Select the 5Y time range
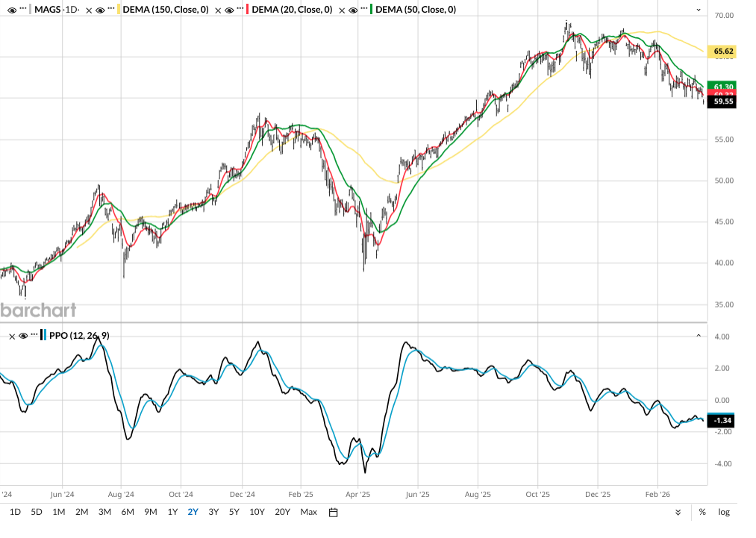 (234, 512)
